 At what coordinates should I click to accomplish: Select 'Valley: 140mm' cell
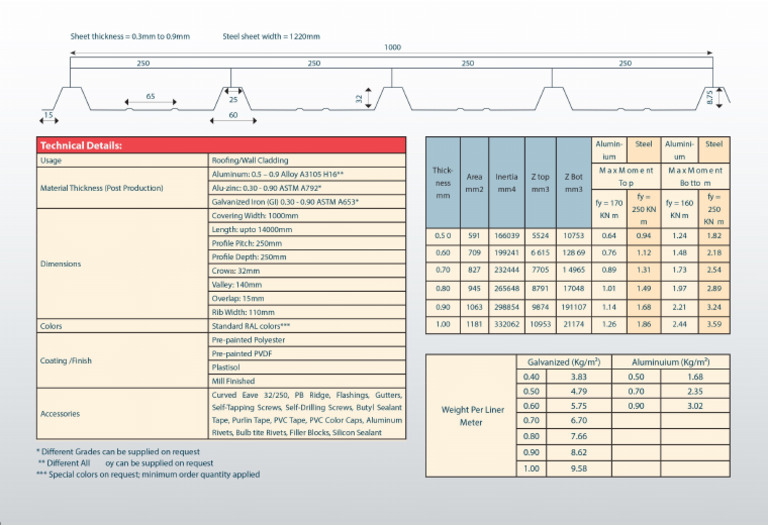click(x=307, y=285)
